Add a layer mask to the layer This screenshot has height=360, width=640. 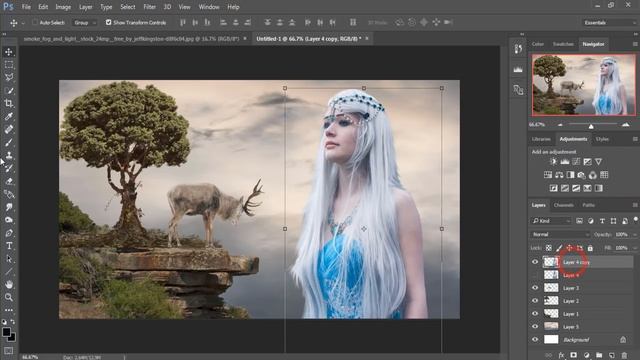click(573, 356)
